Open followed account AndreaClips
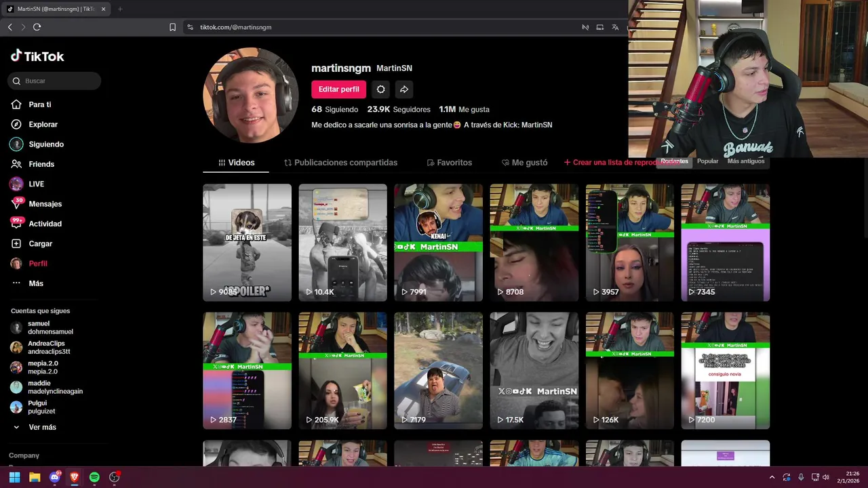 tap(41, 348)
